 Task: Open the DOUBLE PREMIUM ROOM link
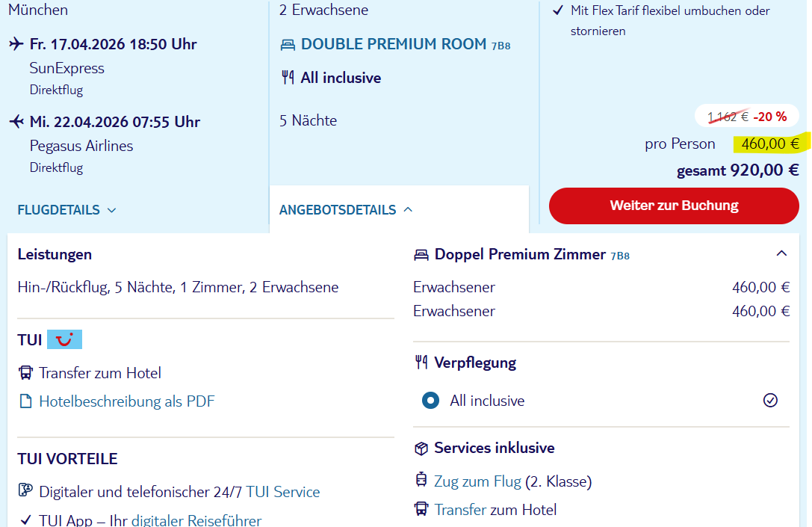[x=394, y=45]
